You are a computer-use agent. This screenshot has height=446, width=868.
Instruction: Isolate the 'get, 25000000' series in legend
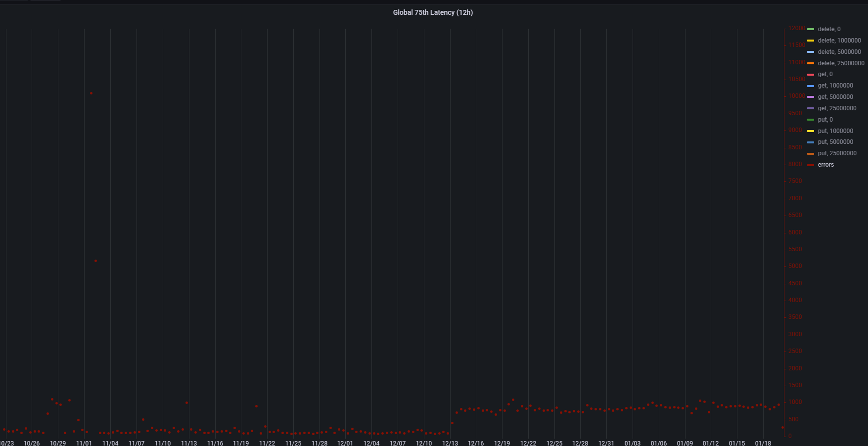[x=837, y=108]
